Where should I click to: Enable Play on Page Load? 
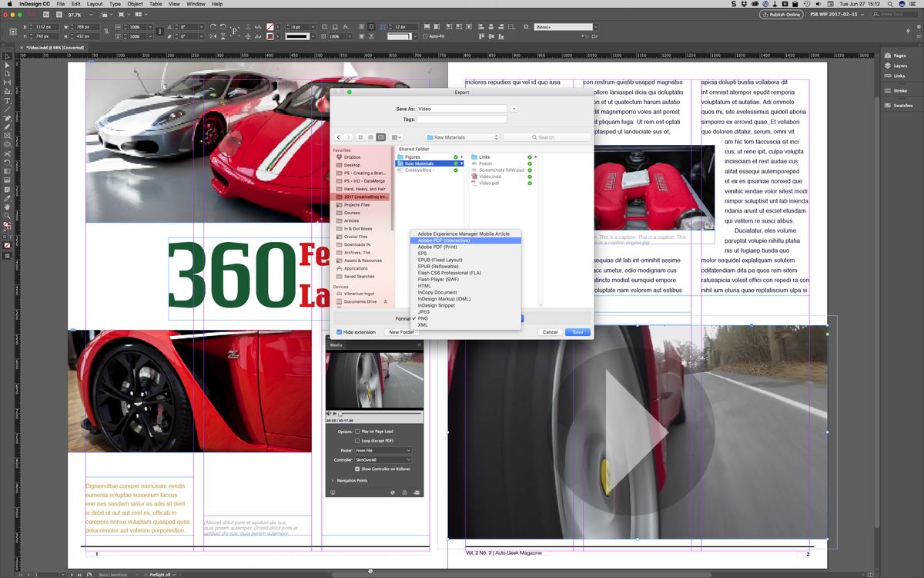coord(357,432)
